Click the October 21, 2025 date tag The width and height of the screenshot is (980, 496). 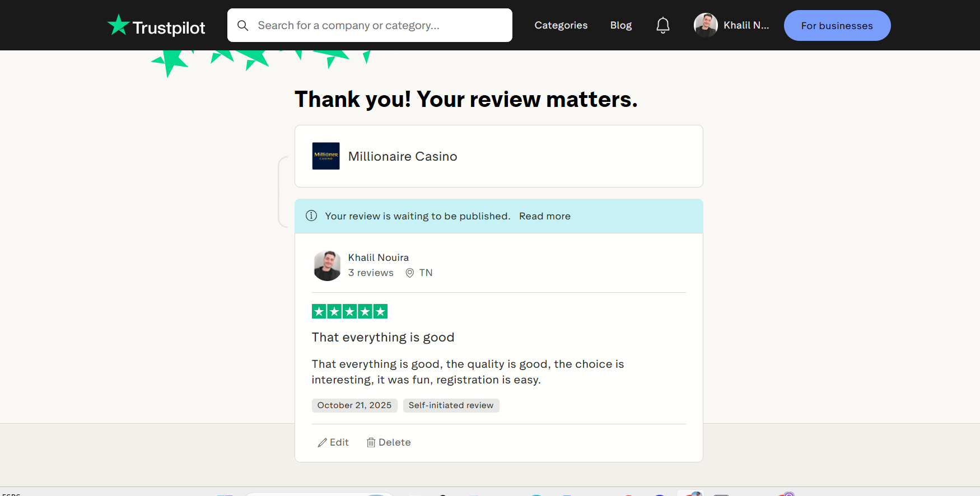(x=354, y=405)
